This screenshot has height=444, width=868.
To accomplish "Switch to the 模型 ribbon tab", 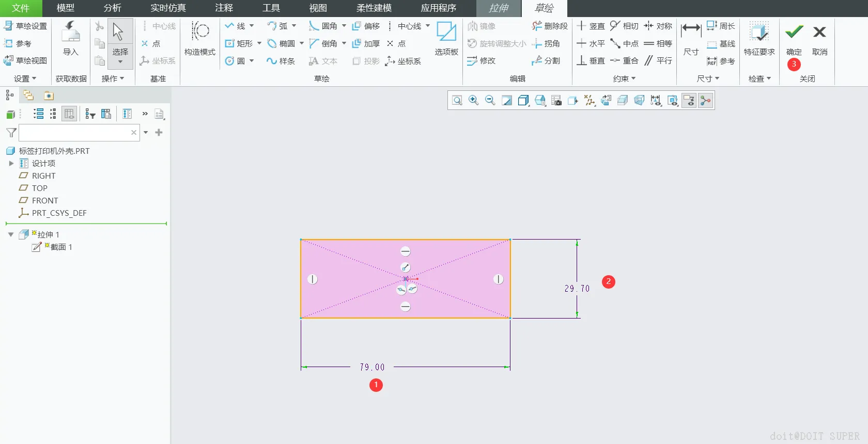I will (x=66, y=8).
